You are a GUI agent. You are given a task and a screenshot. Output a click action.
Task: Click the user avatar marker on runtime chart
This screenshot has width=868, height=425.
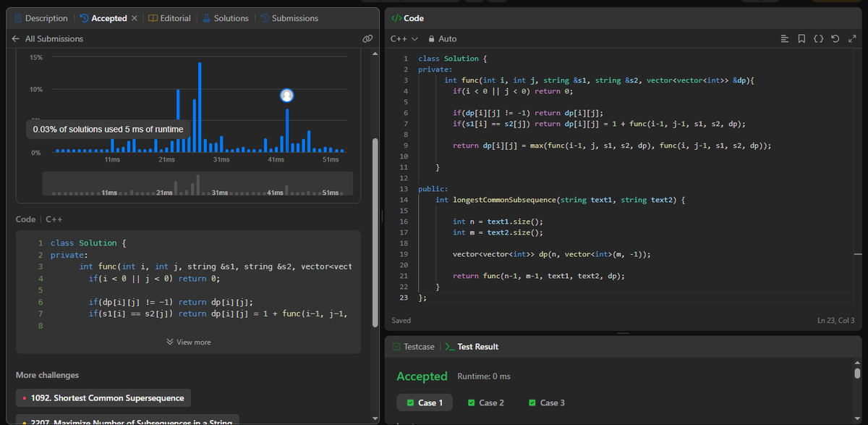(x=287, y=96)
